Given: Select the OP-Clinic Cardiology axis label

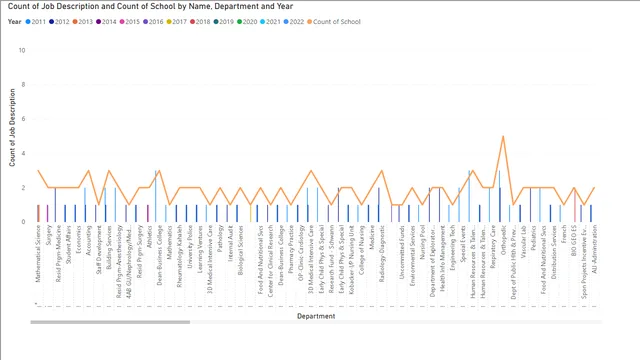Looking at the screenshot, I should (301, 253).
